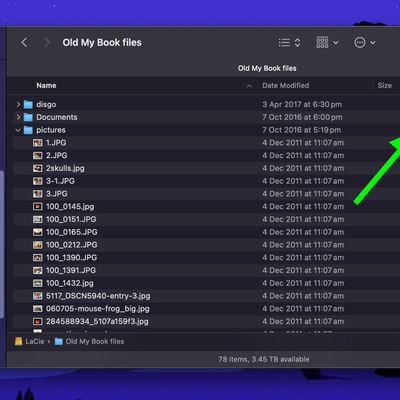Open the ellipsis action menu

(x=364, y=42)
